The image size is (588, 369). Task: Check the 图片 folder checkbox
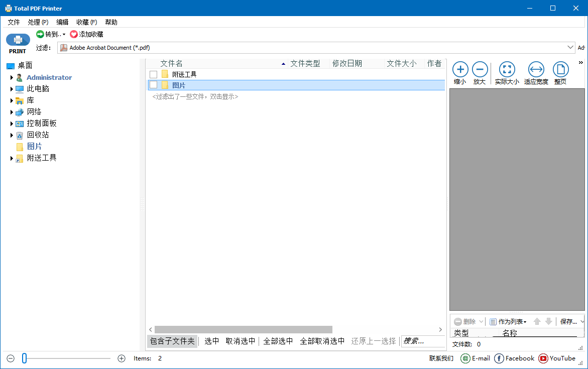(x=153, y=84)
